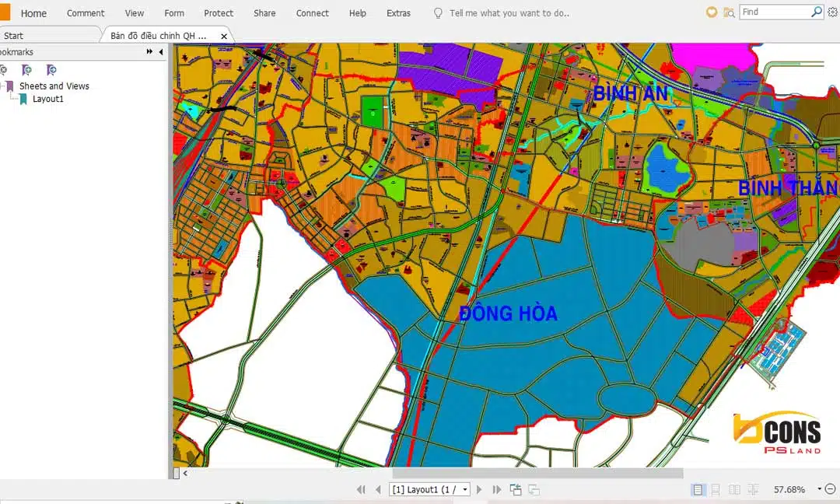The image size is (840, 504).
Task: Open the Layout1 page number dropdown
Action: coord(465,489)
